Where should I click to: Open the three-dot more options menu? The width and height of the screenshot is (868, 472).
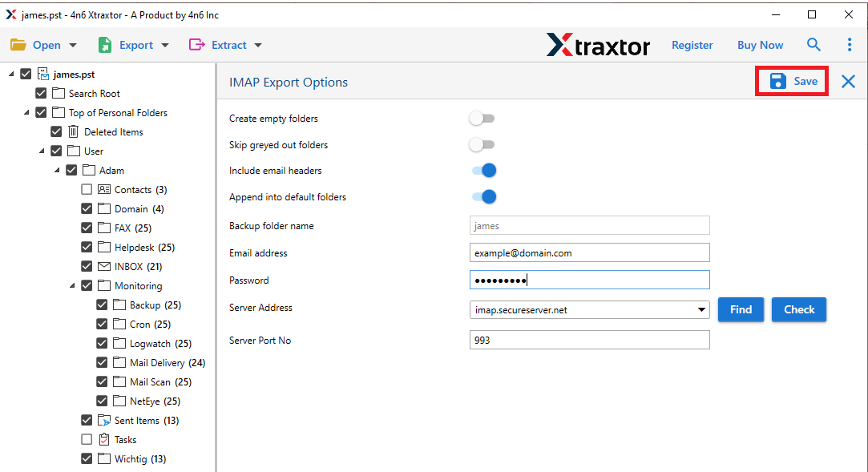point(850,45)
